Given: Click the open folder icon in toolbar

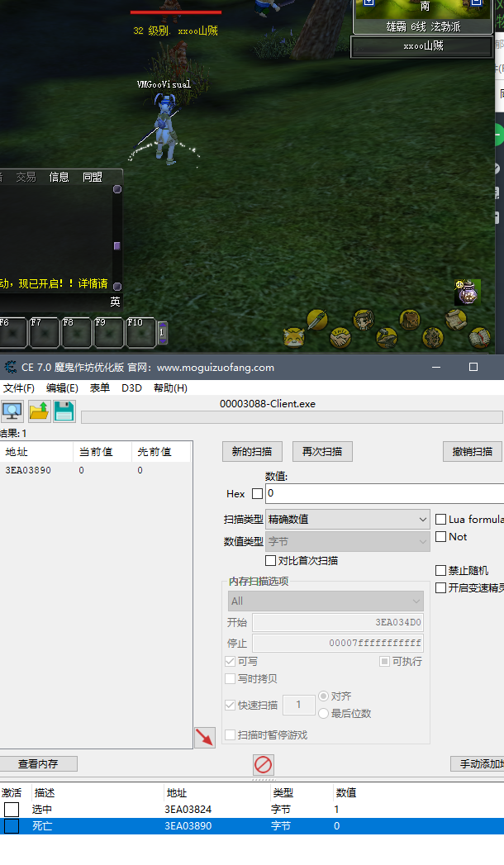Looking at the screenshot, I should click(39, 411).
